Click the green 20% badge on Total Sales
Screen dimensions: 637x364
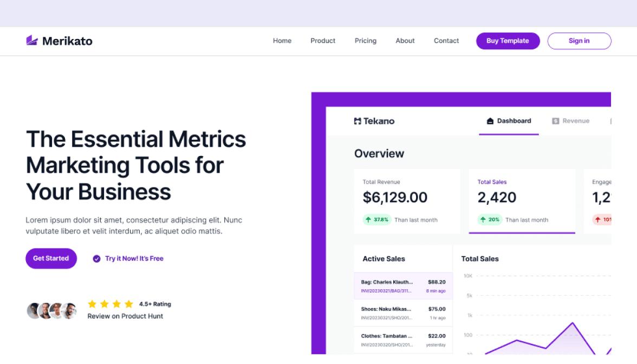[489, 219]
